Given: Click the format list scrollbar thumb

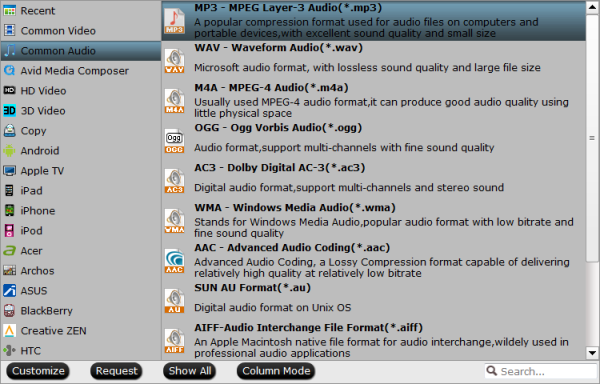Looking at the screenshot, I should pyautogui.click(x=592, y=138).
